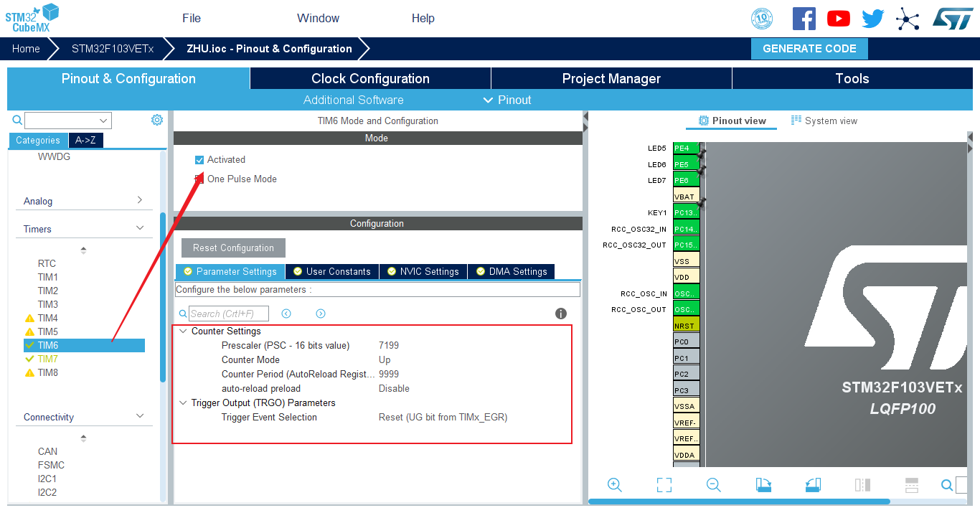Click the STM32F103VETx breadcrumb
Screen dimensions: 980x513
(113, 49)
